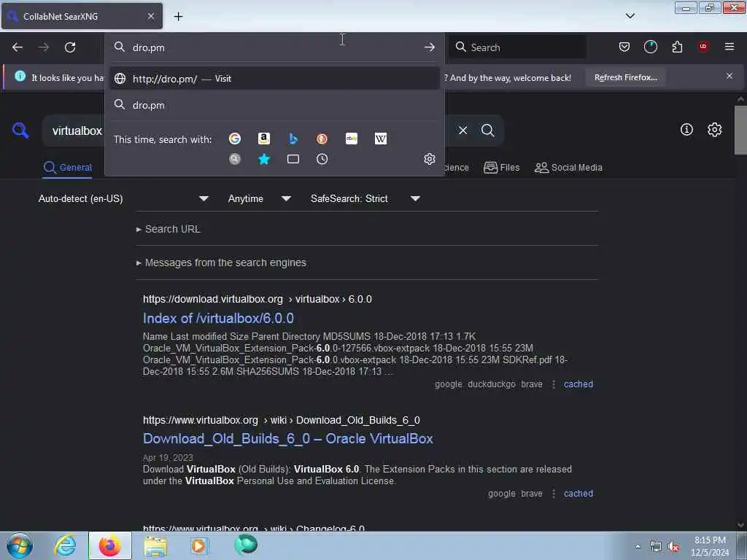Search this time with eBay
Image resolution: width=747 pixels, height=560 pixels.
(352, 139)
